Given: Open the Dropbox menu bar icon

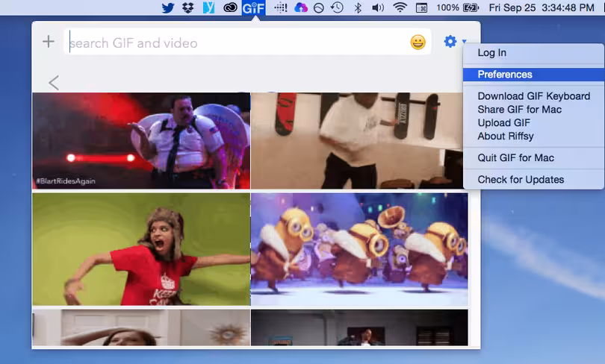Looking at the screenshot, I should point(188,7).
